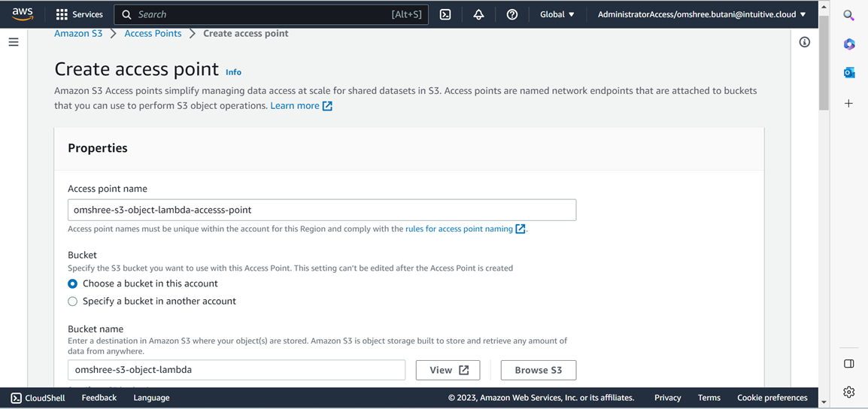Click the AWS logo home icon

pos(23,14)
